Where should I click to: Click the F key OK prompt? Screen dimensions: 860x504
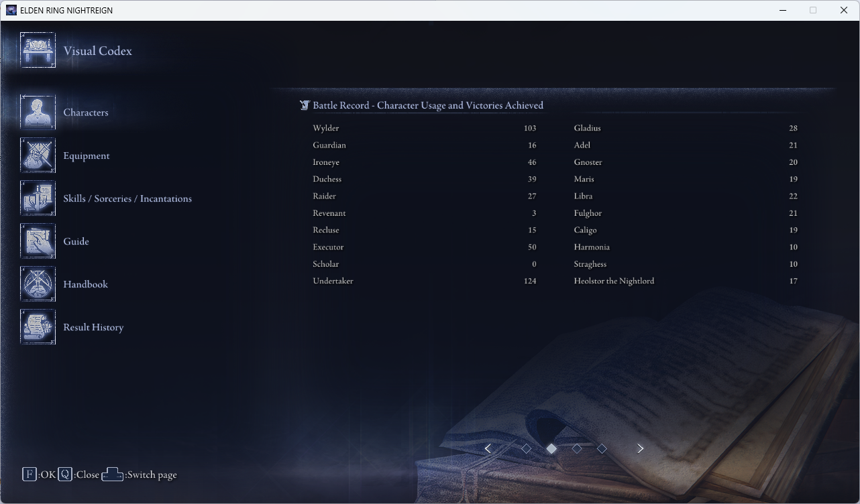39,475
